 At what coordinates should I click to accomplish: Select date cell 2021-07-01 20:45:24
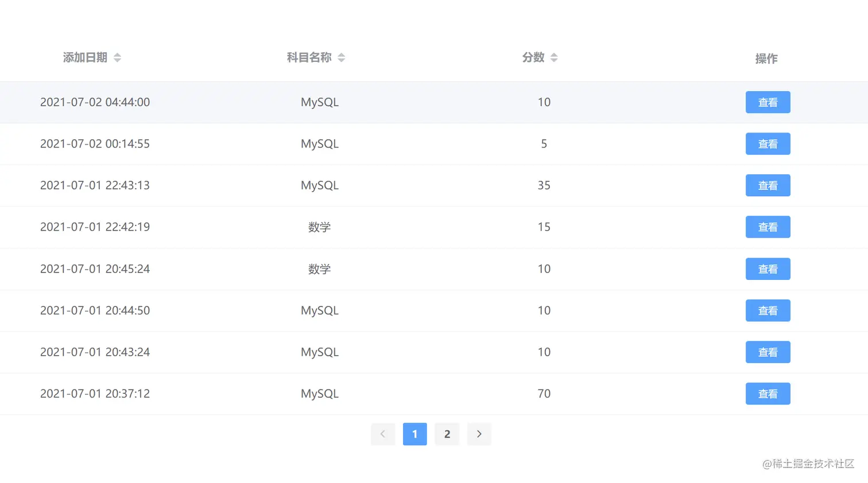pos(95,269)
